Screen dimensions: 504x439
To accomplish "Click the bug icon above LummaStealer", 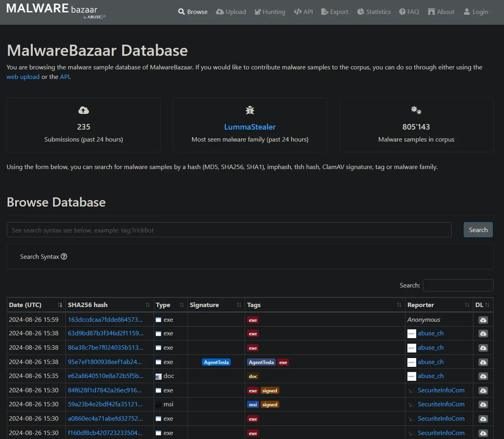I will point(250,110).
